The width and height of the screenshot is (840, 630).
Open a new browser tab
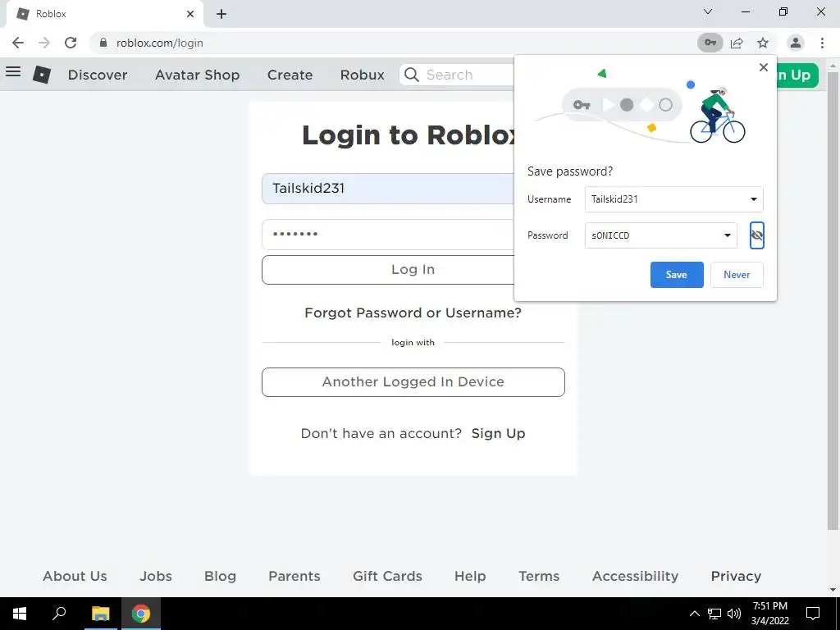[x=221, y=14]
